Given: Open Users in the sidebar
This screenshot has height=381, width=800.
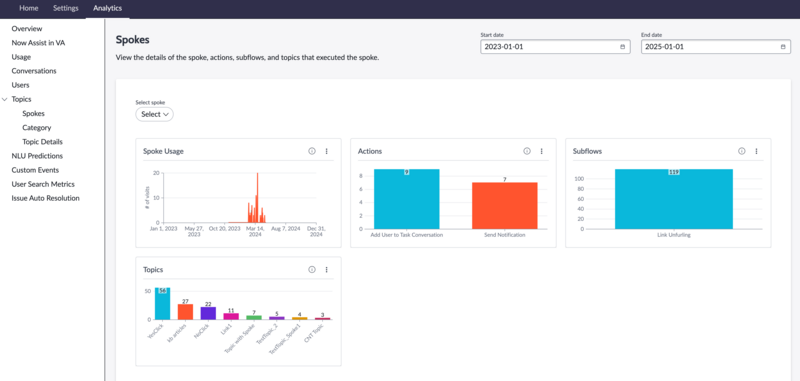Looking at the screenshot, I should (20, 85).
